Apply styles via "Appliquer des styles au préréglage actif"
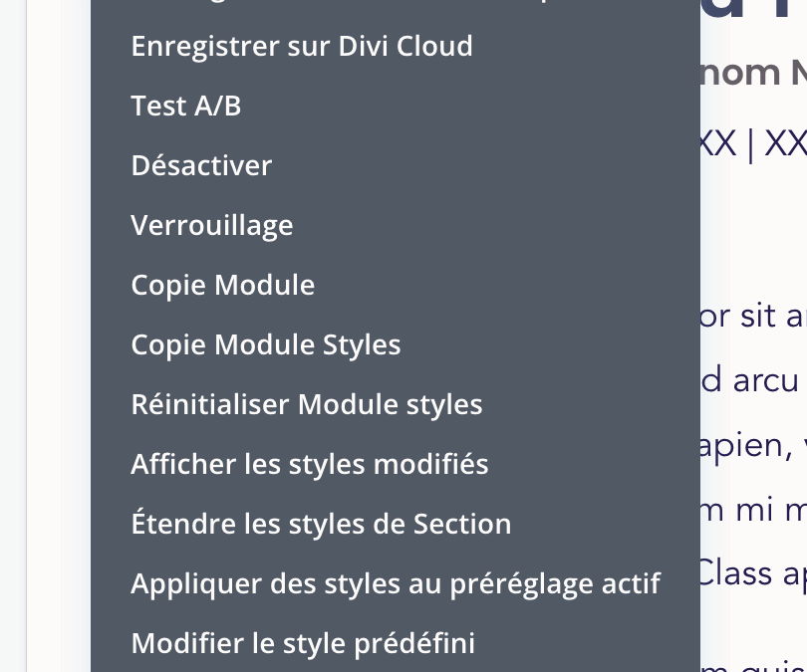Screen dimensions: 807x672 [395, 583]
